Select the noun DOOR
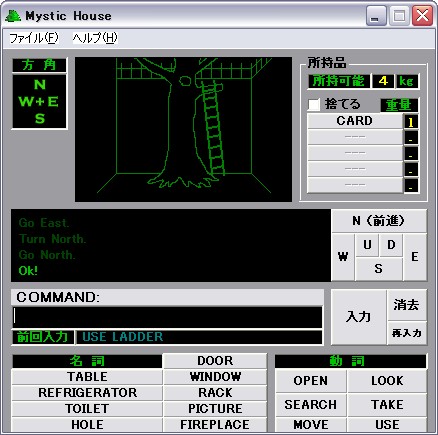438x435 pixels. (x=215, y=361)
